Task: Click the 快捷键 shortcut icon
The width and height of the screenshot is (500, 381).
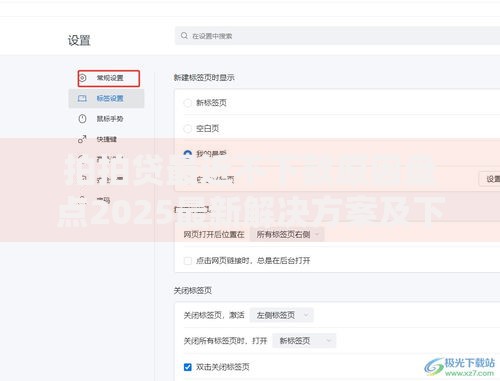Action: pos(82,139)
